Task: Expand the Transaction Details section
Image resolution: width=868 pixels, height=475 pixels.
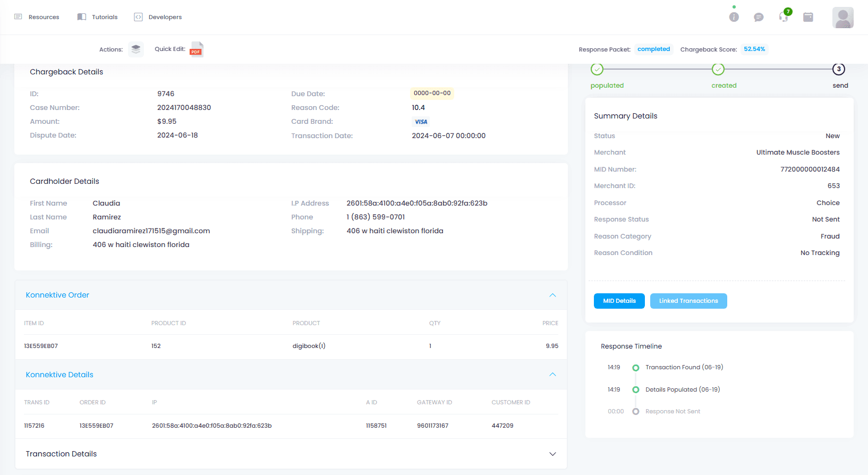Action: click(x=552, y=454)
